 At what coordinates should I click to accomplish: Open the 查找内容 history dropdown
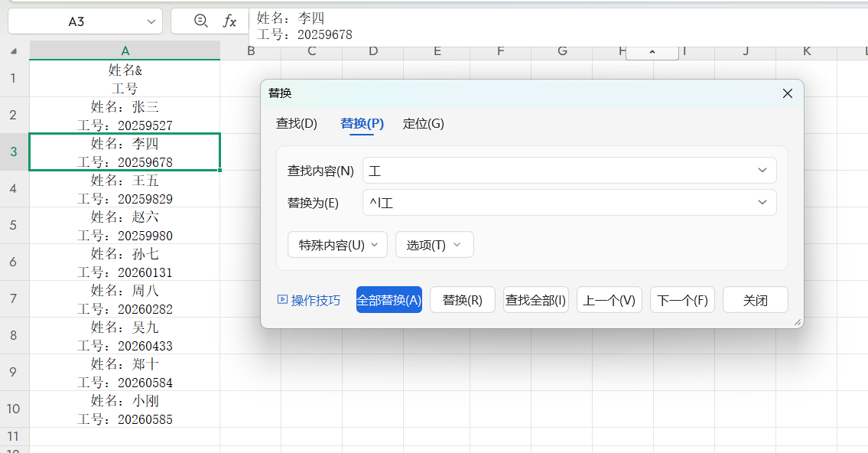click(x=762, y=170)
